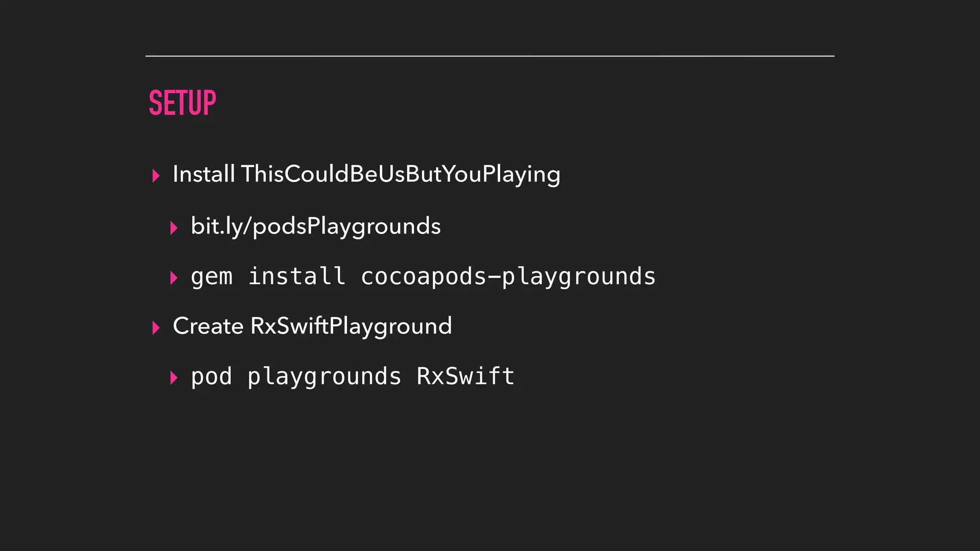
Task: Select the gem install cocoapods-playgrounds command
Action: coord(423,277)
